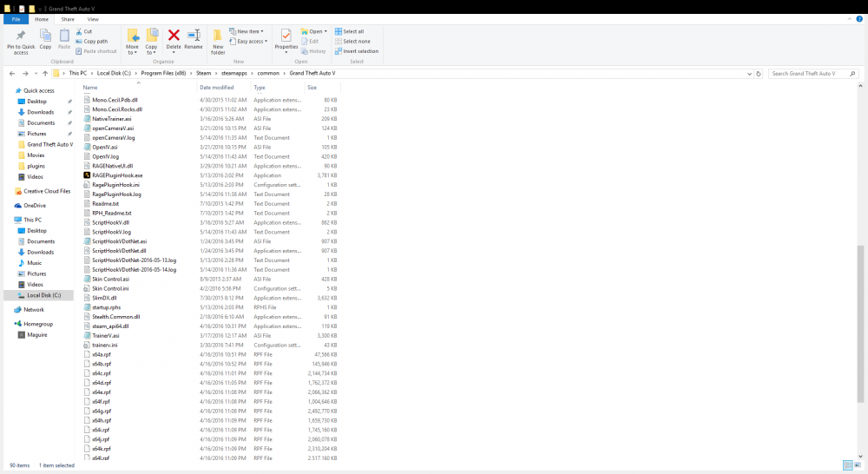Open plugins folder in navigation pane

[36, 166]
